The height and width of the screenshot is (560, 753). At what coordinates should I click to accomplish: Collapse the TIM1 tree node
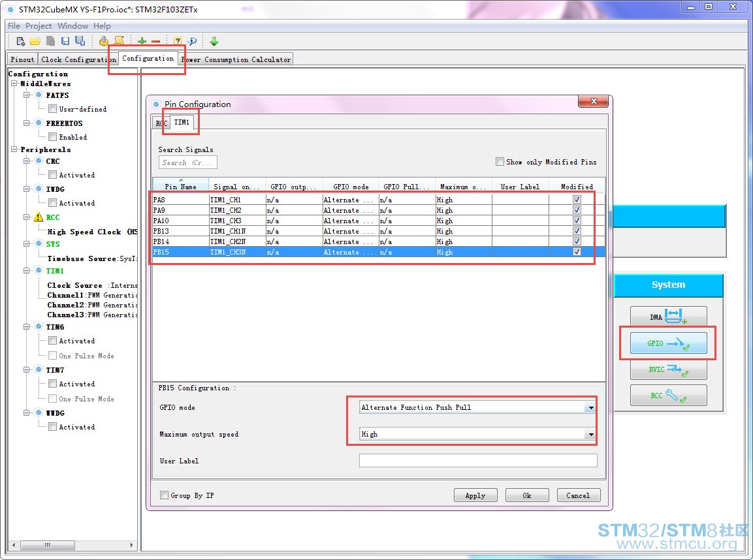(27, 271)
